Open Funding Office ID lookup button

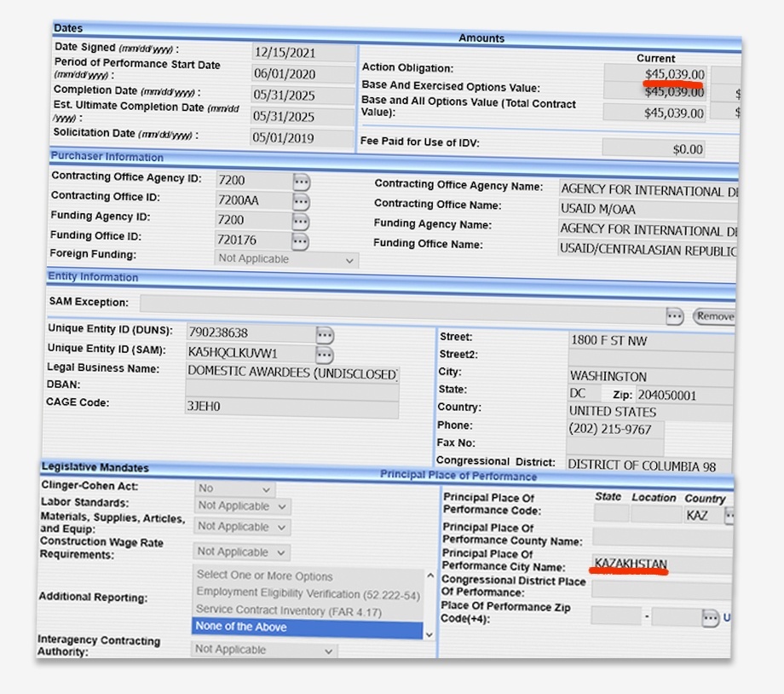tap(302, 240)
